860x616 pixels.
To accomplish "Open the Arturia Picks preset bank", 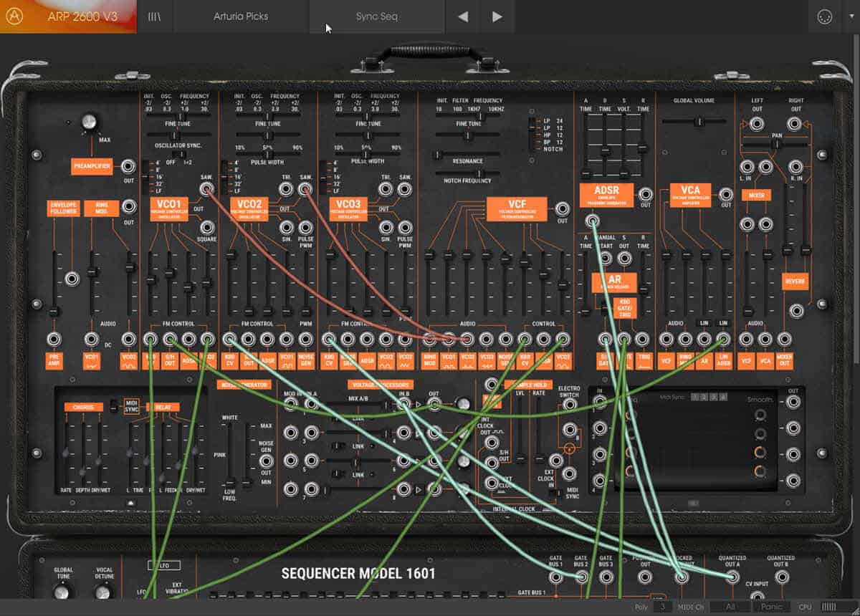I will point(241,16).
